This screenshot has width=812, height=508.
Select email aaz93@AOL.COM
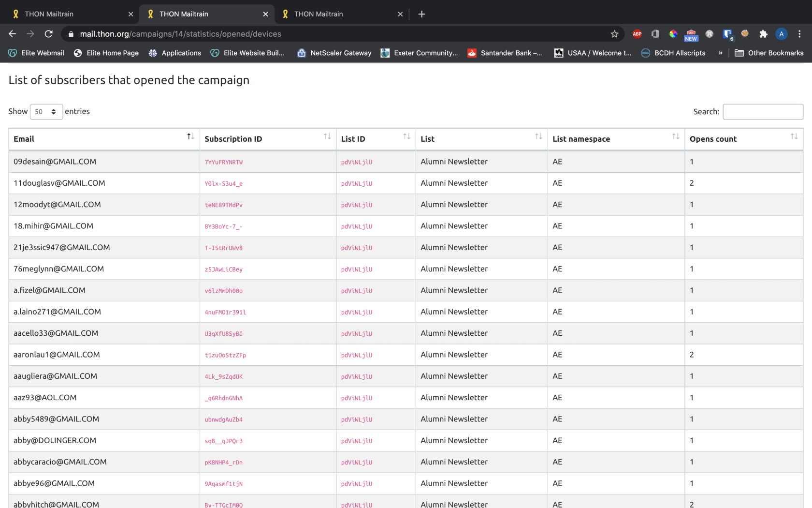coord(45,398)
